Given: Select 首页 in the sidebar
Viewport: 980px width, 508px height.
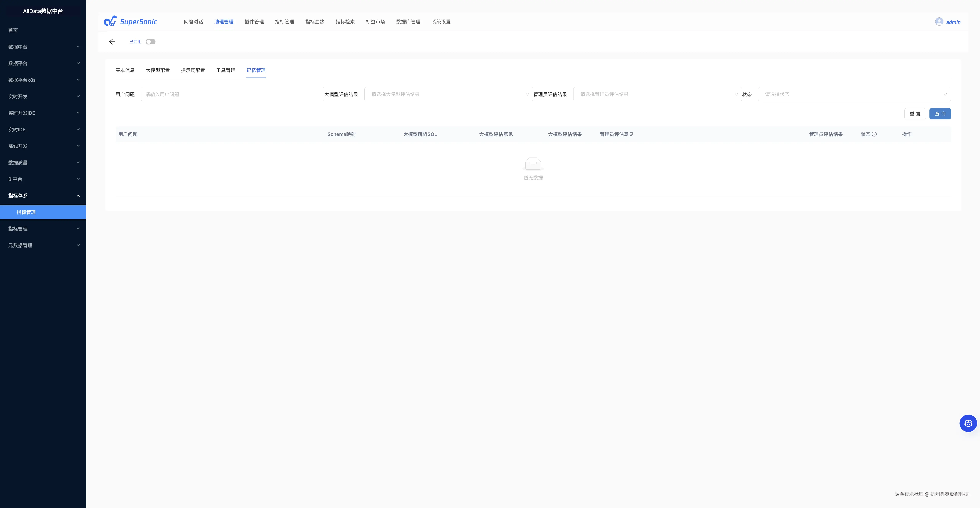Looking at the screenshot, I should 13,30.
